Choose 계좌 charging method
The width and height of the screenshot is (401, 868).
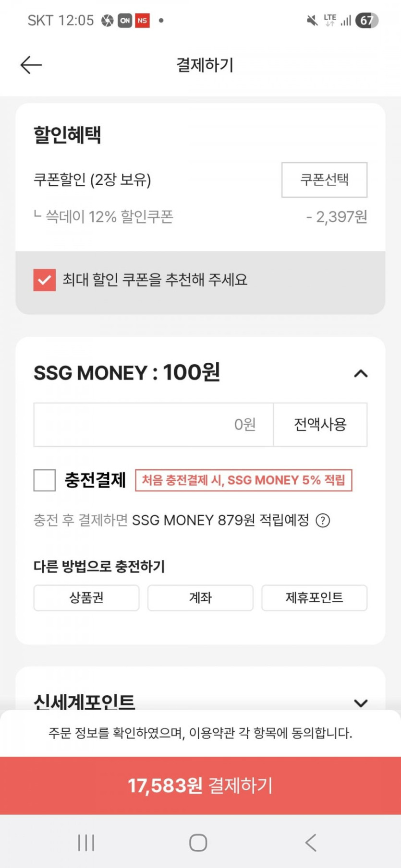(200, 597)
